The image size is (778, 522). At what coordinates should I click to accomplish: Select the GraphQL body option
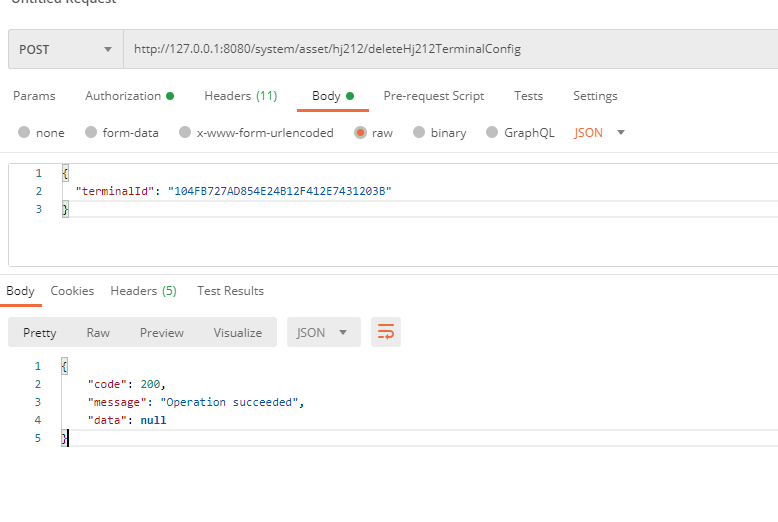click(491, 133)
